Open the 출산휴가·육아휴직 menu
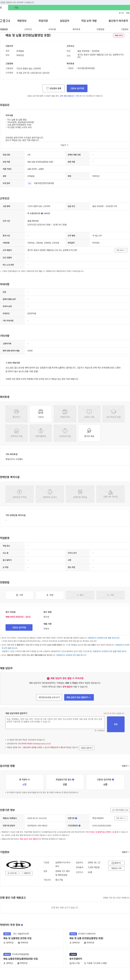Viewport: 130px width, 980px height. pos(118,21)
